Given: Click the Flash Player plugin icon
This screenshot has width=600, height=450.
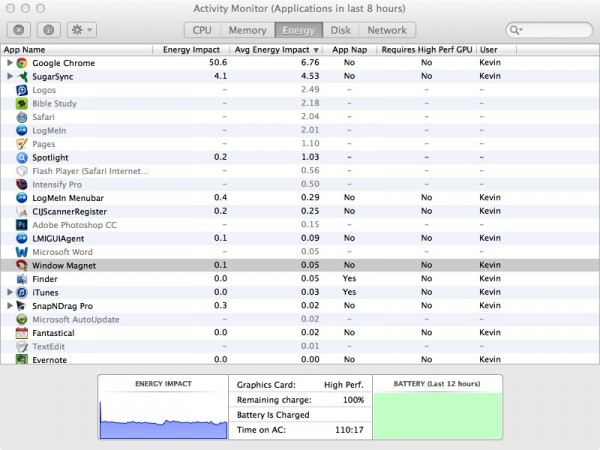Looking at the screenshot, I should [22, 171].
